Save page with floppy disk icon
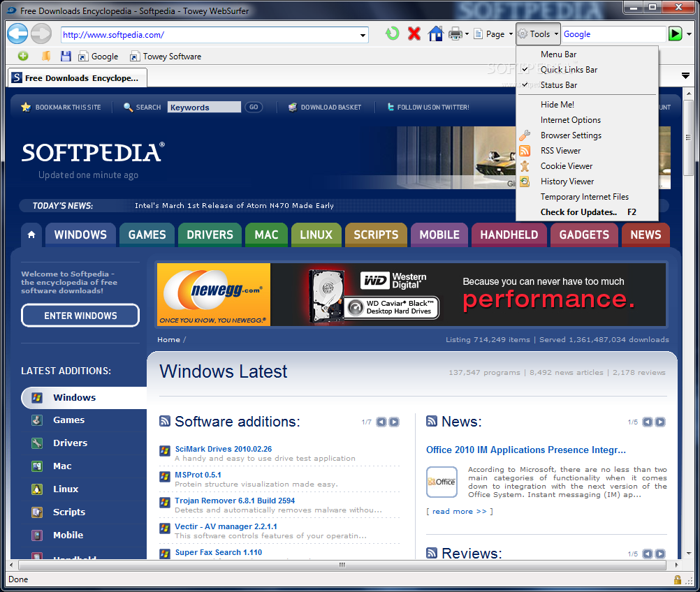 (x=66, y=57)
